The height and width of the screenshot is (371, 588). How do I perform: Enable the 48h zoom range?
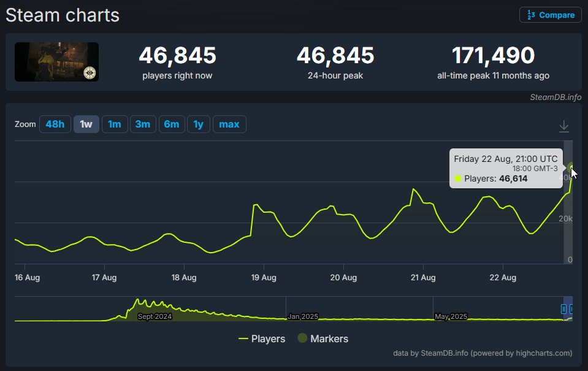coord(55,124)
